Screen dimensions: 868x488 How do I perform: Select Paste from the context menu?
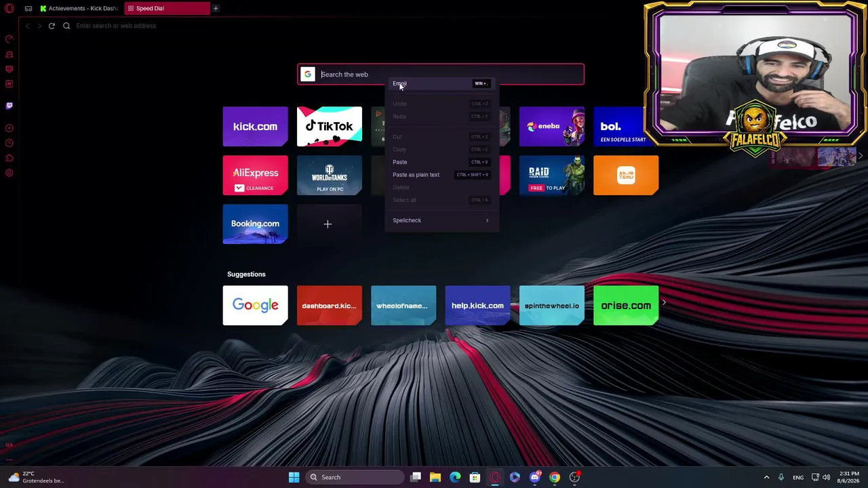441,162
